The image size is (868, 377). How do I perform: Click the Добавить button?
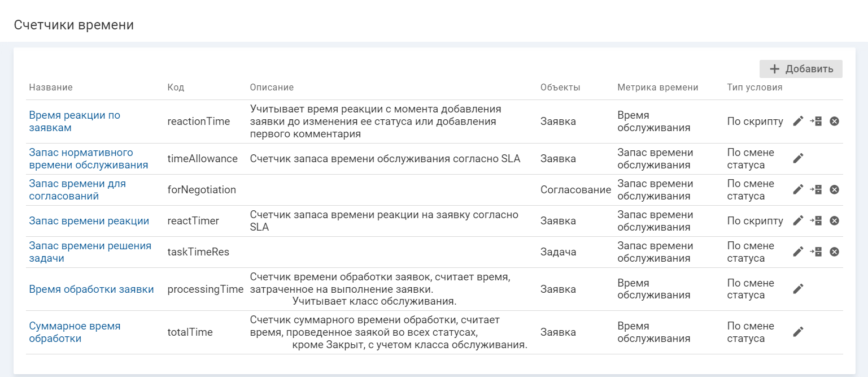click(x=801, y=69)
